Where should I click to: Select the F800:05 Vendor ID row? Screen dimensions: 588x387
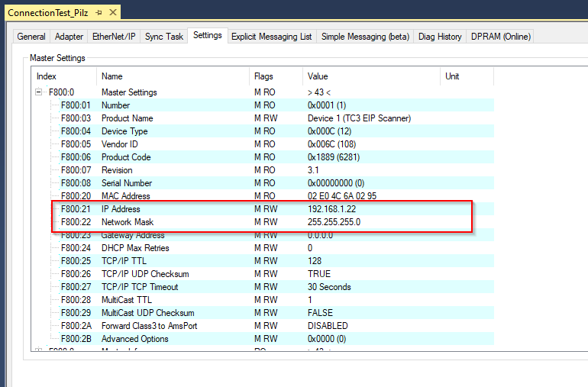(276, 144)
